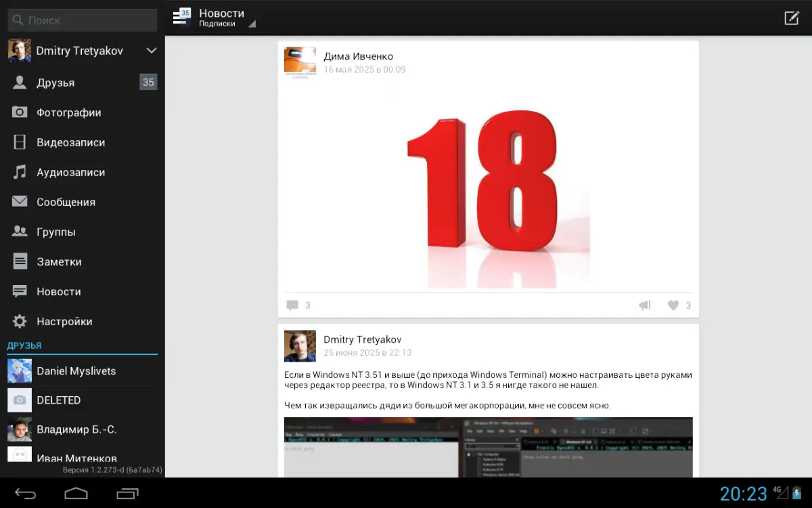Image resolution: width=812 pixels, height=508 pixels.
Task: Expand the Dmitry Tretyakov account chevron
Action: 152,51
